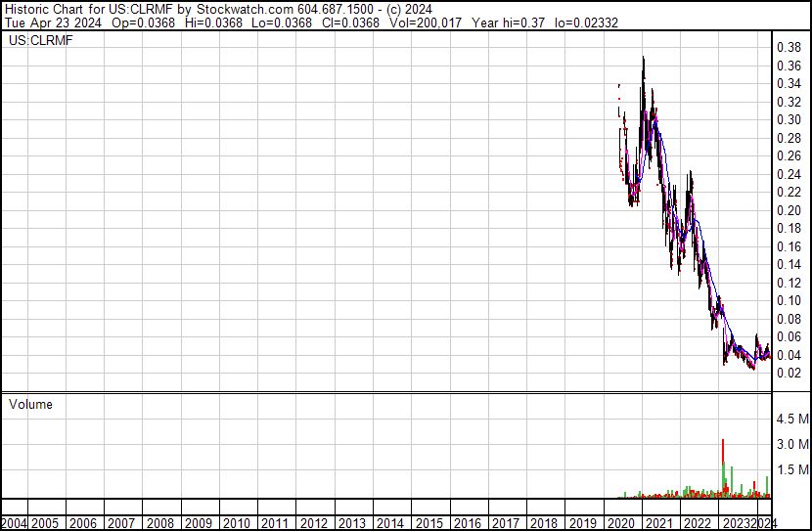812x531 pixels.
Task: Click the 0.16 price axis label
Action: [x=789, y=246]
